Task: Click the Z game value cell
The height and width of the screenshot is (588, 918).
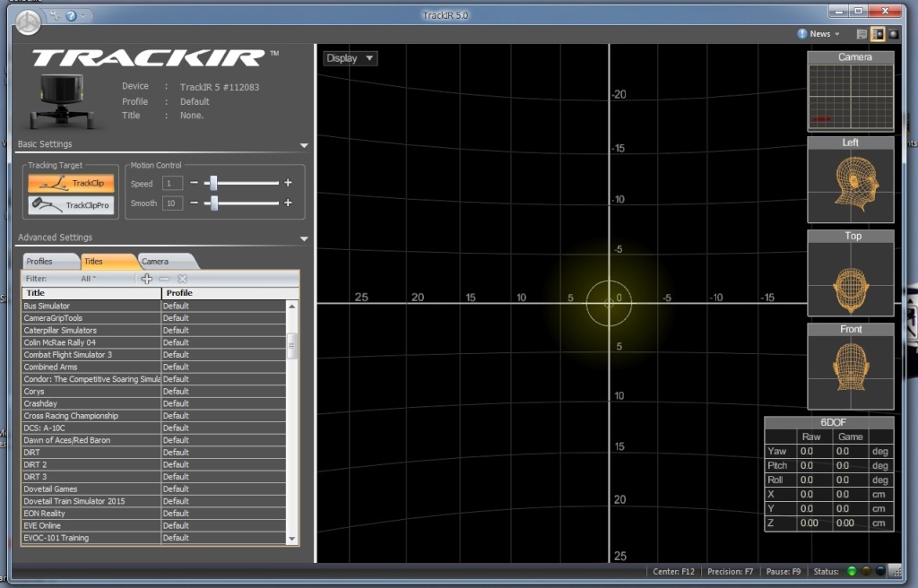Action: pyautogui.click(x=851, y=523)
